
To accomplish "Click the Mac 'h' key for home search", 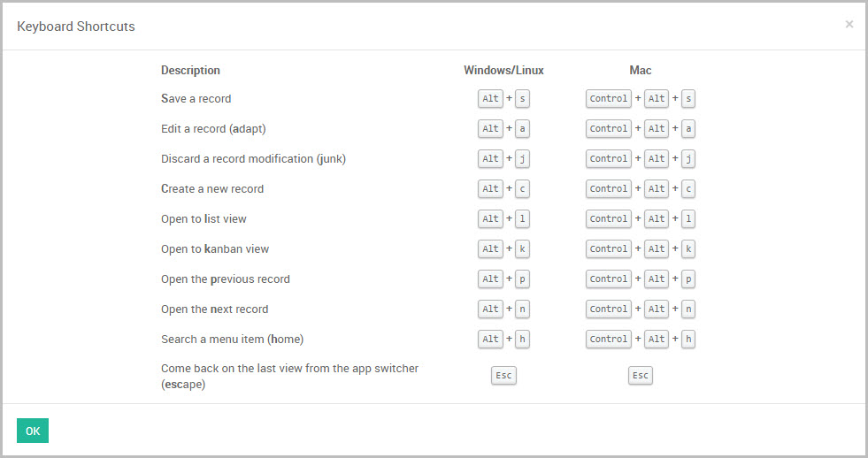I will point(688,339).
